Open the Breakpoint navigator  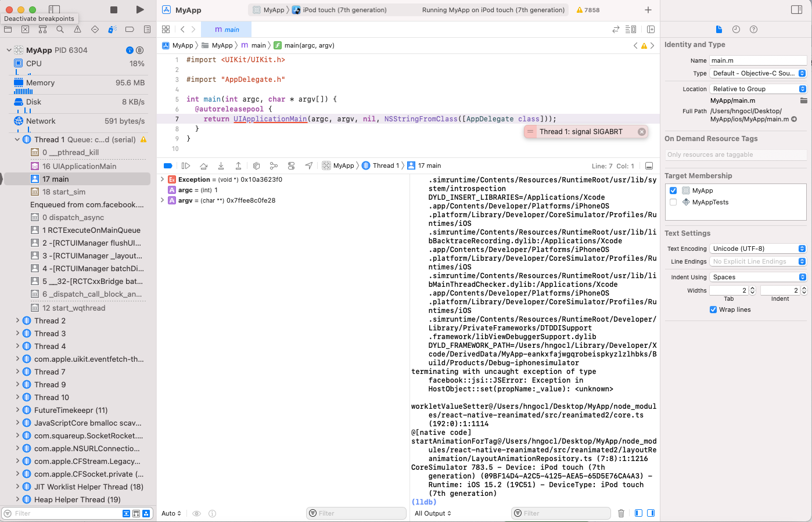pos(130,29)
